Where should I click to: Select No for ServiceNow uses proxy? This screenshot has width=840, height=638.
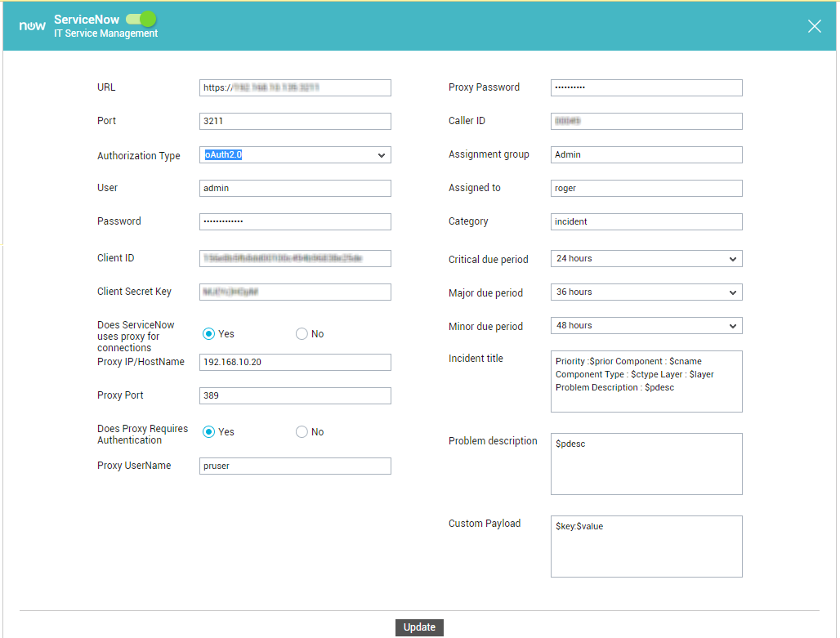pyautogui.click(x=302, y=334)
